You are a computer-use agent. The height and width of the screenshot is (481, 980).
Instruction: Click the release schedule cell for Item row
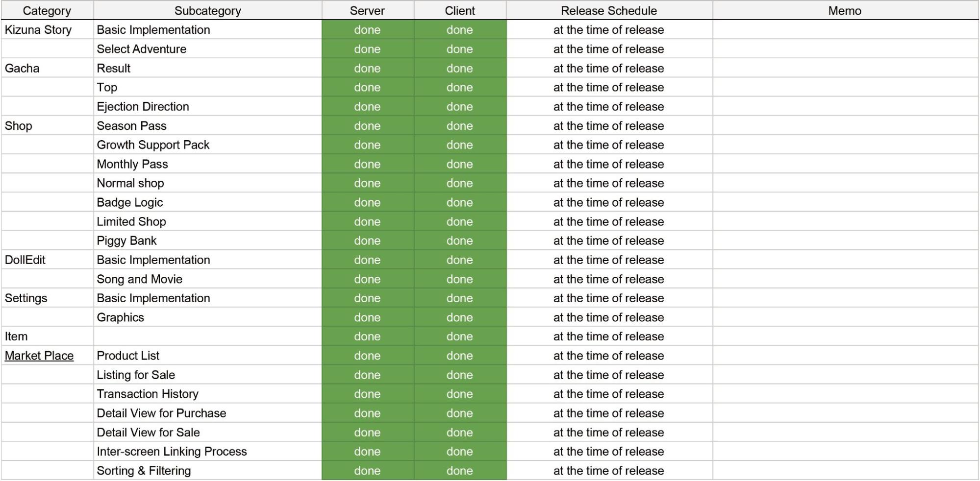609,337
